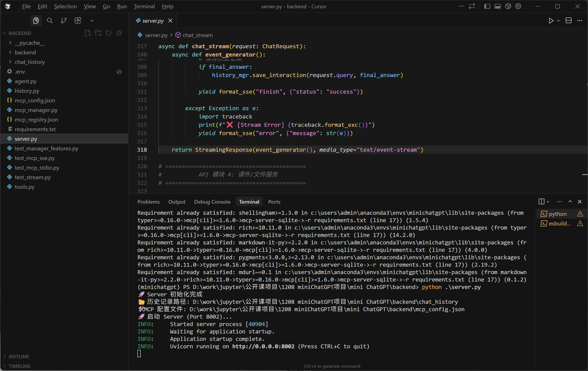Open the File menu
Screen dimensions: 588x371
click(x=26, y=6)
